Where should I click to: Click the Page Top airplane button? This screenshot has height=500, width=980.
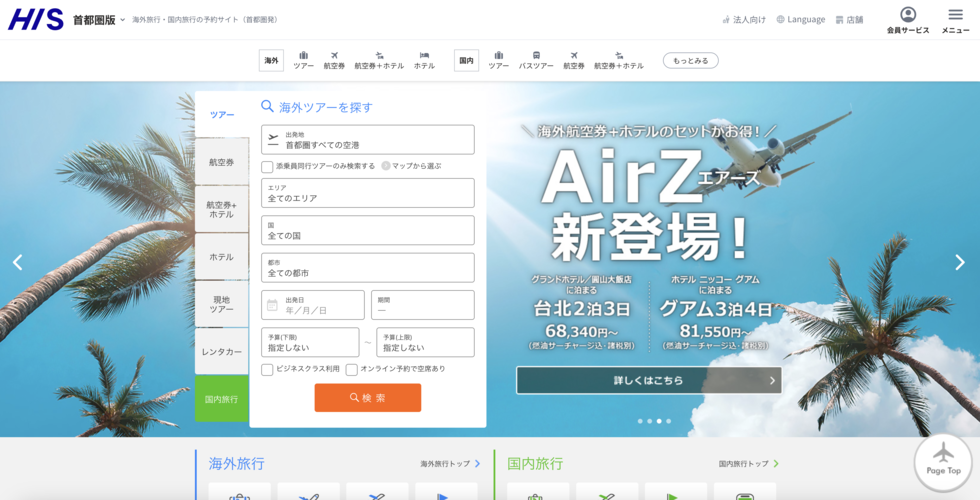(x=943, y=460)
